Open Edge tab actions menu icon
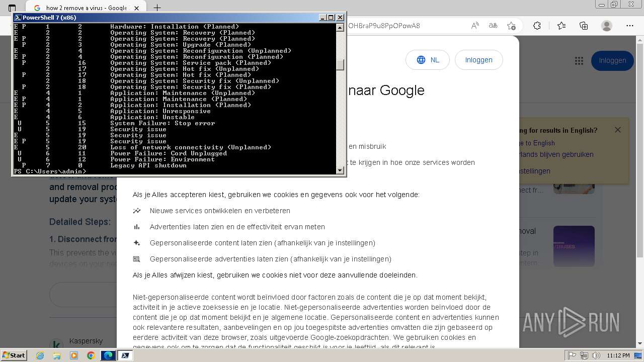This screenshot has width=644, height=362. coord(12,8)
